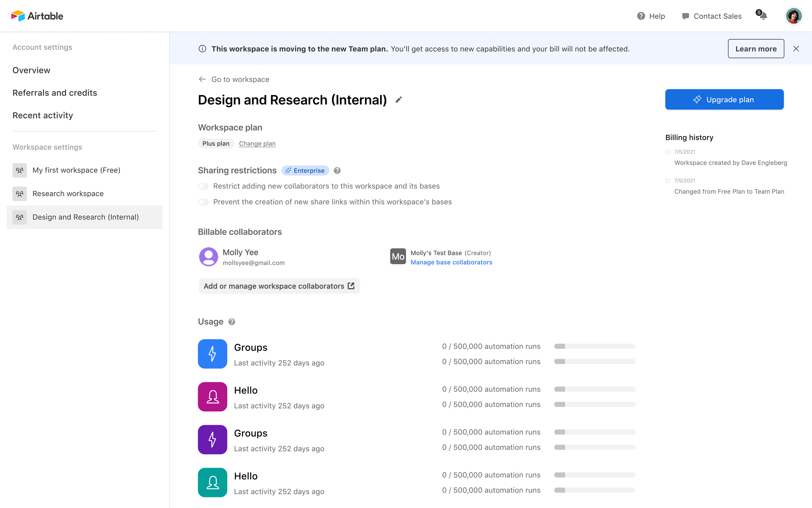
Task: Open Manage base collaborators link
Action: point(451,262)
